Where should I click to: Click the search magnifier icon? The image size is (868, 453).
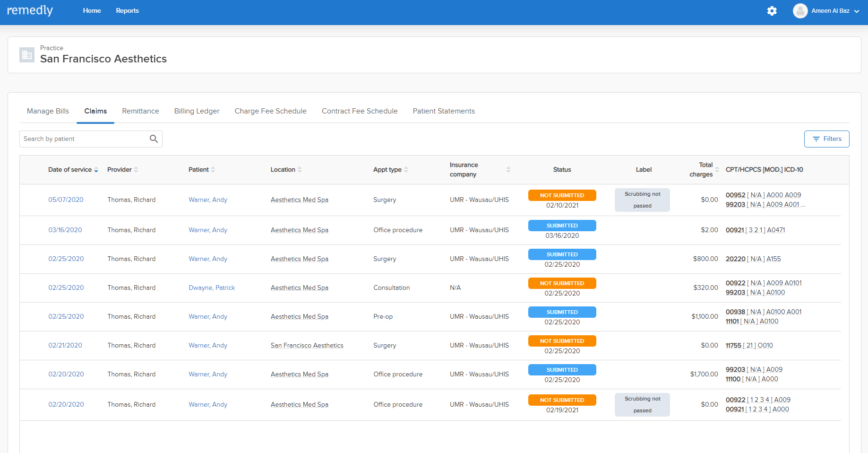pyautogui.click(x=154, y=139)
